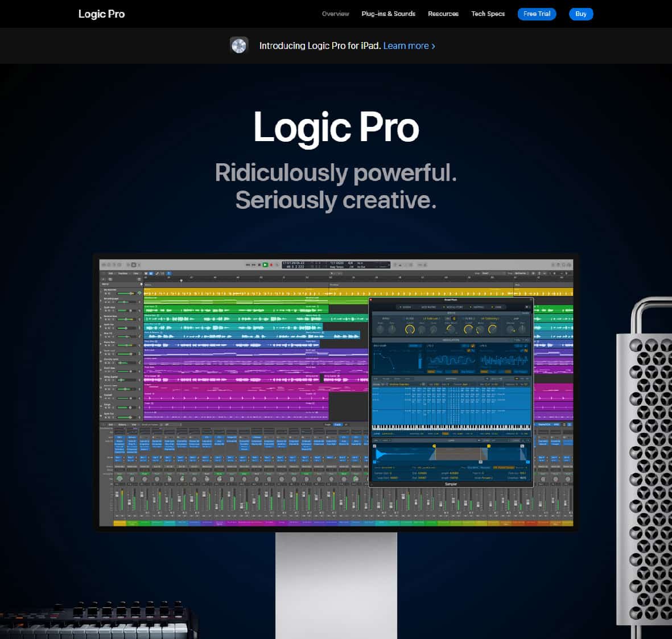Click the Mac Pro tower image
672x639 pixels.
click(x=644, y=467)
